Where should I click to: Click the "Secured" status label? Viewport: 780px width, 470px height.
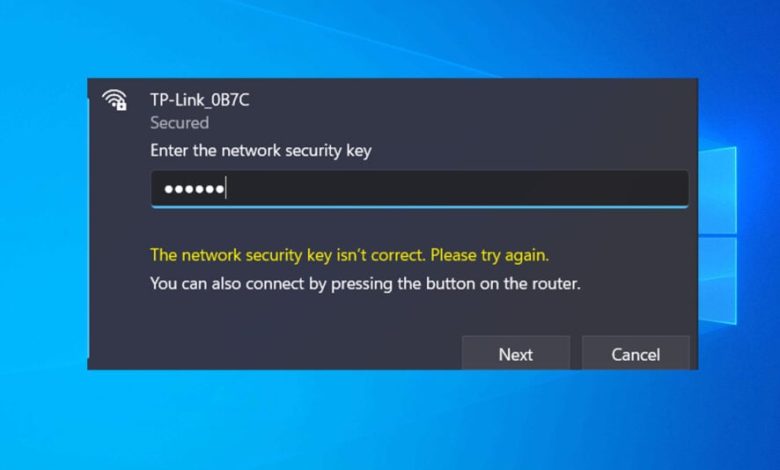coord(179,123)
